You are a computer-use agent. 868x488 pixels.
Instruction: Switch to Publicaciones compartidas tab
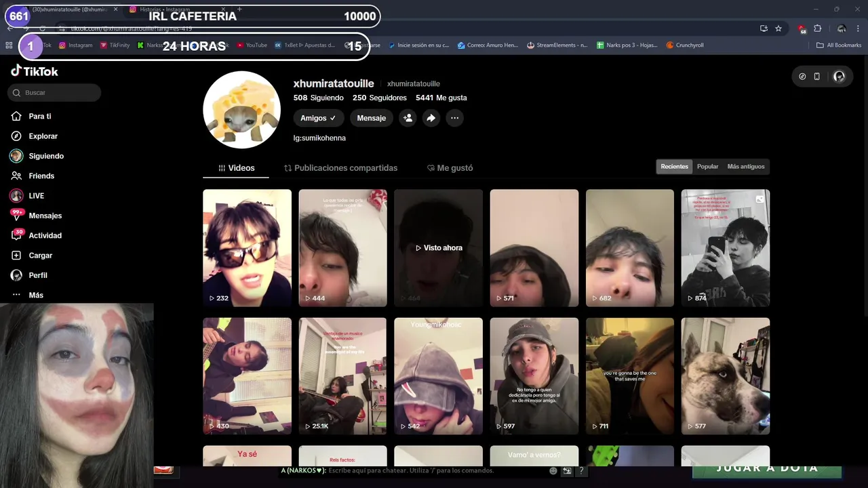click(340, 168)
